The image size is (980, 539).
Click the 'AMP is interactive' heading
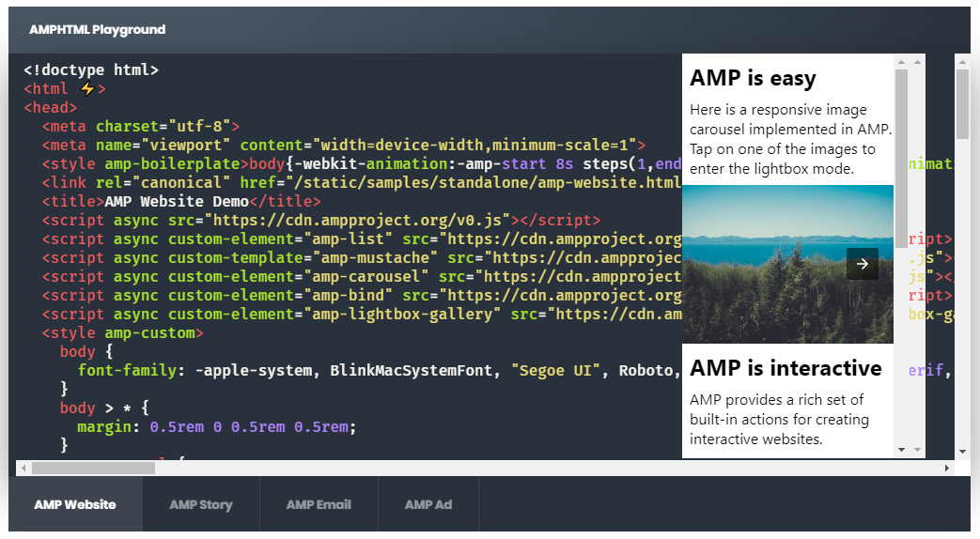coord(786,368)
